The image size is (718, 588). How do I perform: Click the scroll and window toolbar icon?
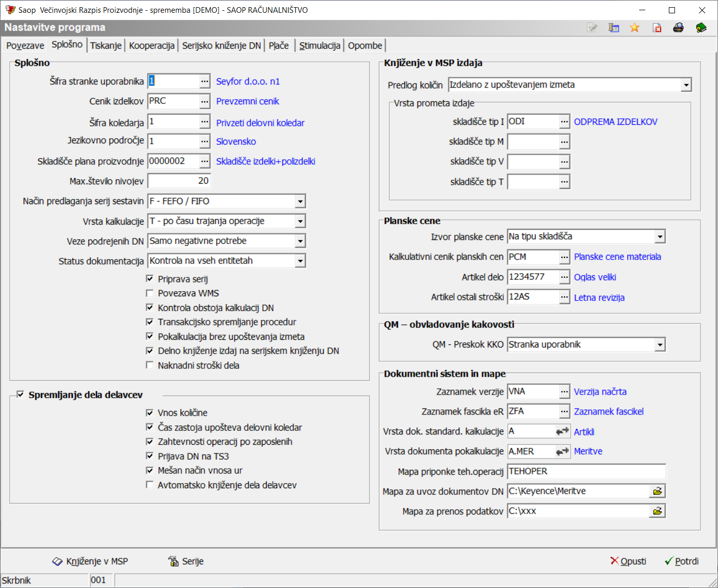point(614,28)
